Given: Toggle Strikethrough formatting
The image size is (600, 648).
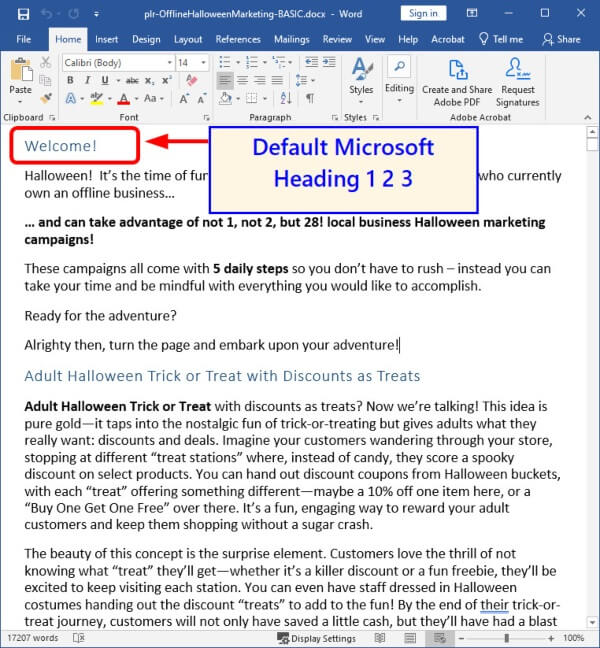Looking at the screenshot, I should (132, 80).
